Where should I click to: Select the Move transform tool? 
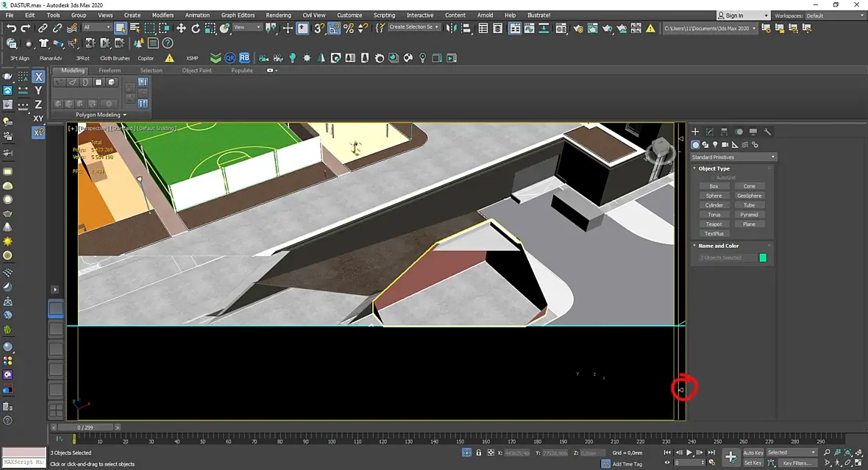click(181, 28)
